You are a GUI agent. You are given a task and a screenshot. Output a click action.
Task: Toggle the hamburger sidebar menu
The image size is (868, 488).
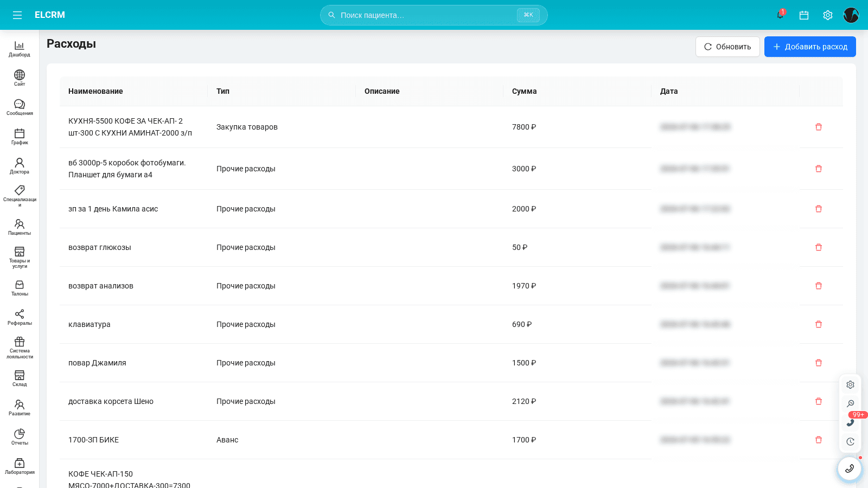(x=17, y=15)
